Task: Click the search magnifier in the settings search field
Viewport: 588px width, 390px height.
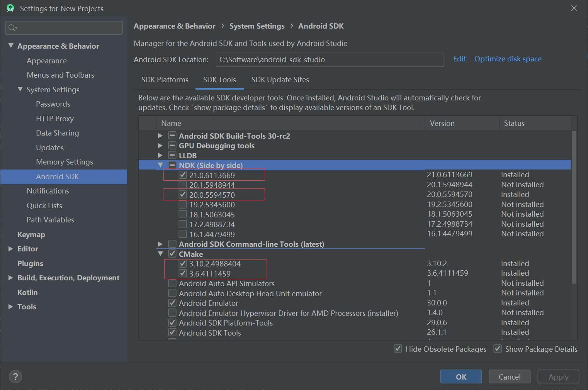Action: pyautogui.click(x=12, y=27)
